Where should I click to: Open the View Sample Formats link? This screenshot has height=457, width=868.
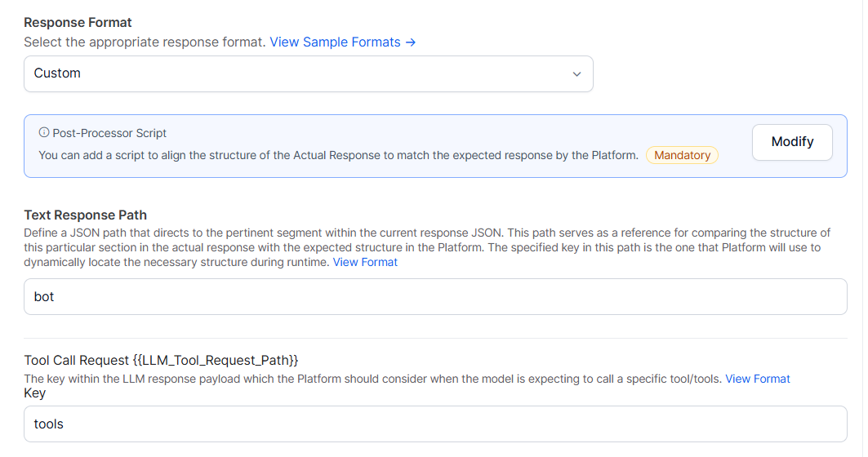click(336, 42)
